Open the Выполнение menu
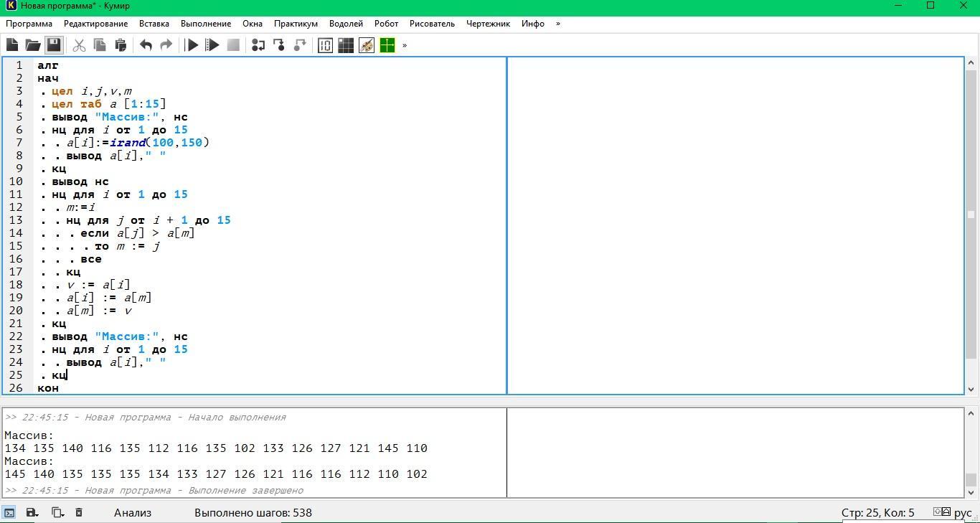 [206, 24]
